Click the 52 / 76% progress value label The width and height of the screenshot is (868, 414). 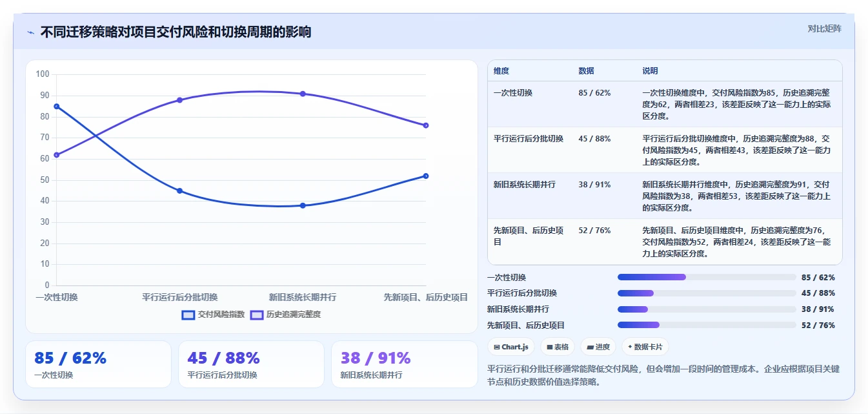818,326
